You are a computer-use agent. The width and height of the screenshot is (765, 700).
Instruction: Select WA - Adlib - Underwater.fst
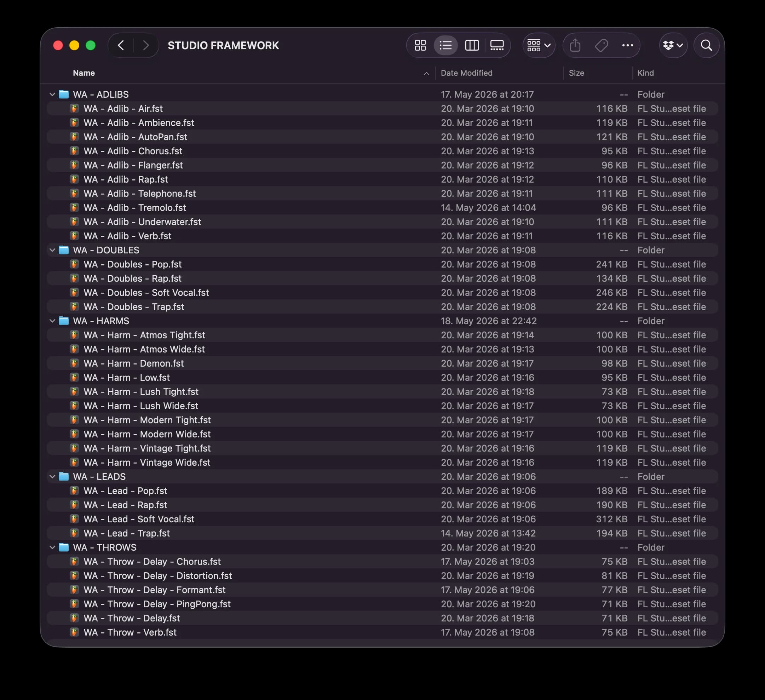click(x=382, y=222)
